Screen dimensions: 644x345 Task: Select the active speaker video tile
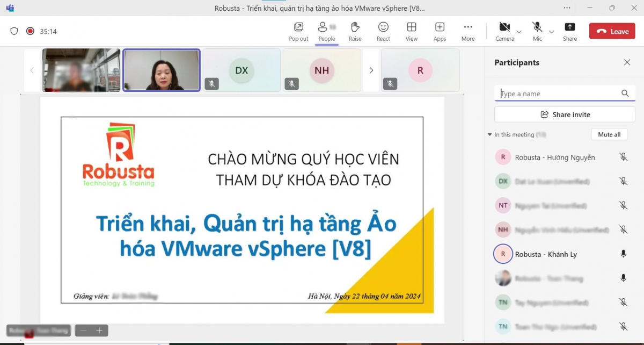click(162, 70)
